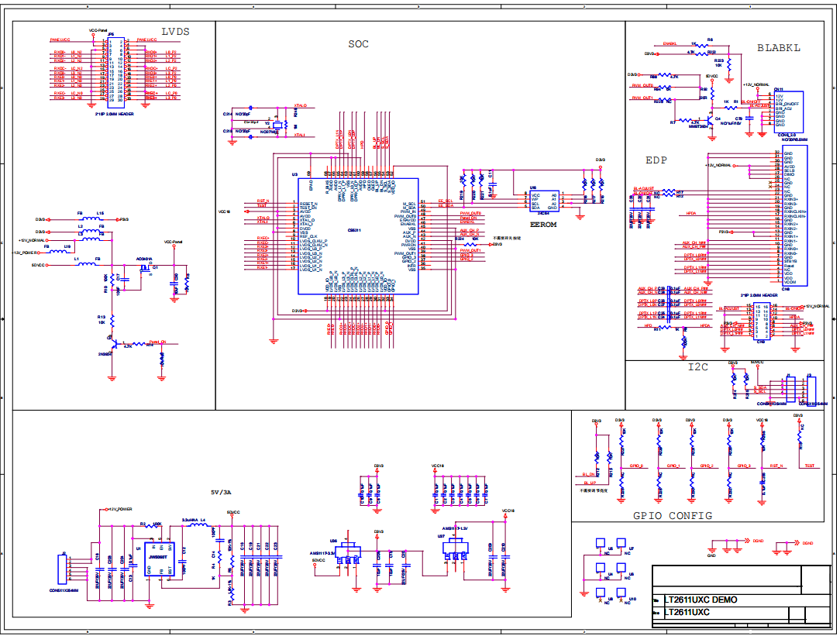Viewport: 840px width, 636px height.
Task: Select the J2 power input connector
Action: point(62,569)
